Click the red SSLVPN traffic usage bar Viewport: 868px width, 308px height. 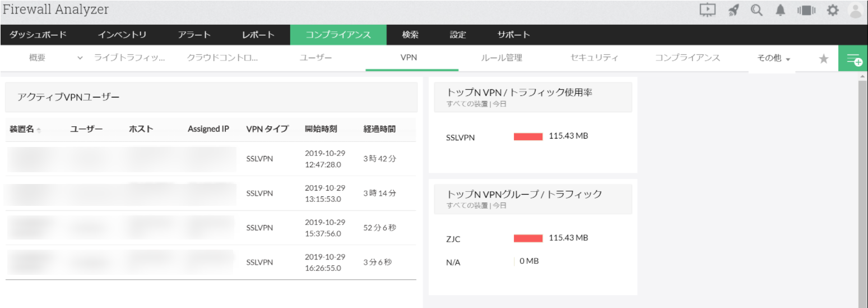click(x=528, y=136)
